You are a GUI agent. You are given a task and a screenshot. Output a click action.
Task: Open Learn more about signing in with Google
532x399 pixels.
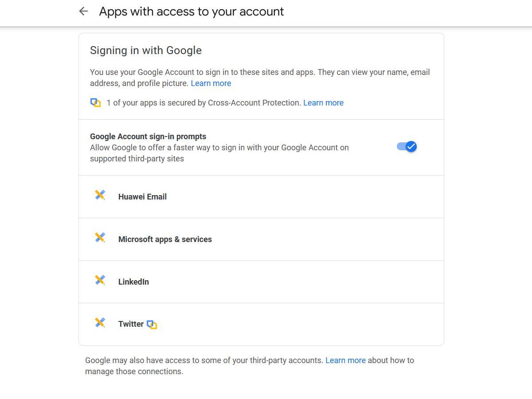211,83
